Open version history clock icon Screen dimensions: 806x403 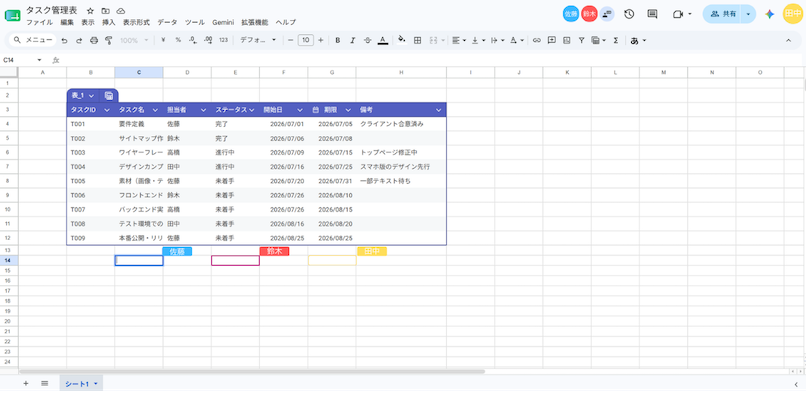629,14
